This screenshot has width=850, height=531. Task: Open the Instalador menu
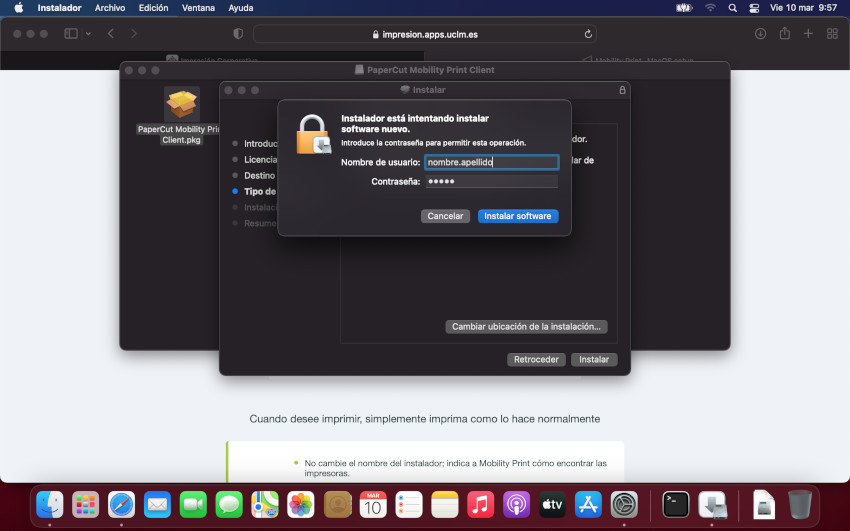tap(59, 8)
